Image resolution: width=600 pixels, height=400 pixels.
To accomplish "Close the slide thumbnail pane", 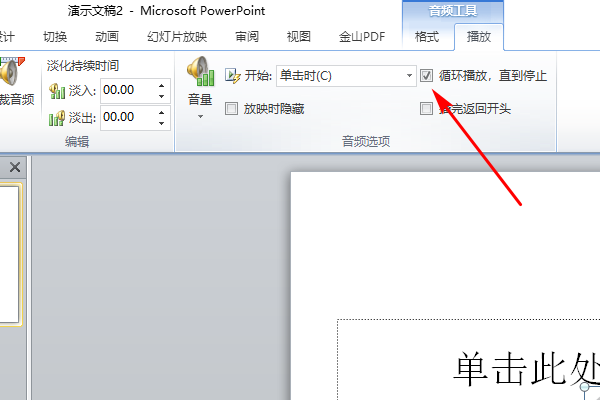I will 15,167.
